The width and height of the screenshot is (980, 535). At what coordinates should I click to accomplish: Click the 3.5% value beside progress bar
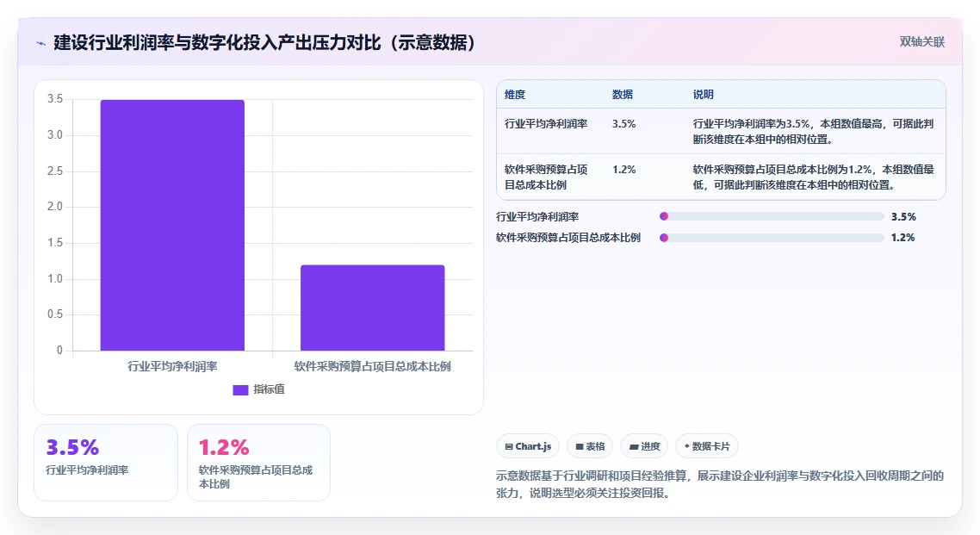coord(903,217)
